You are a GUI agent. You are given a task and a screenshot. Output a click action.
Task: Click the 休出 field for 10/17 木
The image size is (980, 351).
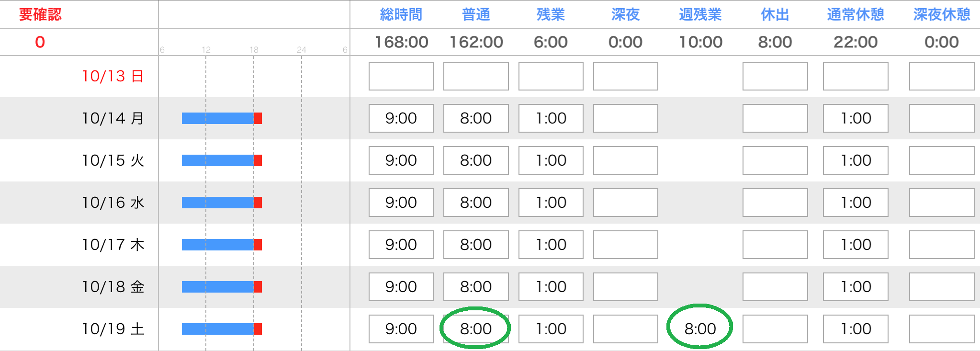775,245
